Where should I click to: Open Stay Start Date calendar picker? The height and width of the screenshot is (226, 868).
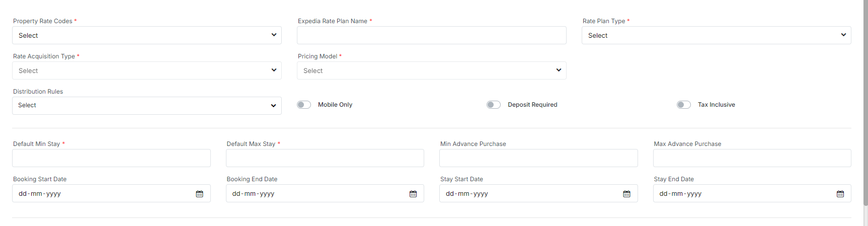tap(626, 194)
